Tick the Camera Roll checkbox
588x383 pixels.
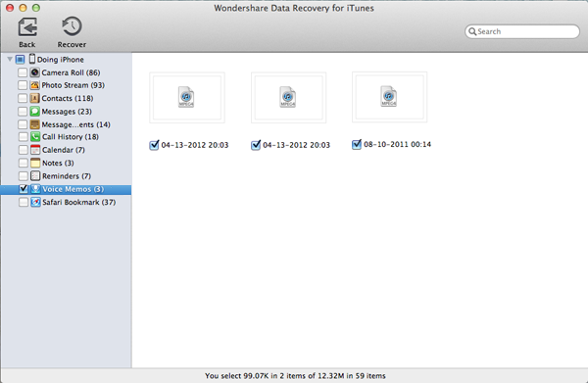click(x=23, y=72)
